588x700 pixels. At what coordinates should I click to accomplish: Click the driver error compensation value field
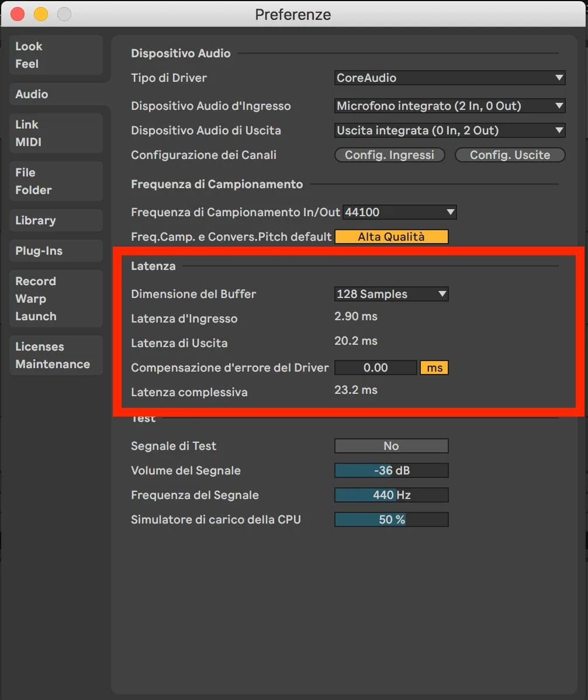click(375, 368)
